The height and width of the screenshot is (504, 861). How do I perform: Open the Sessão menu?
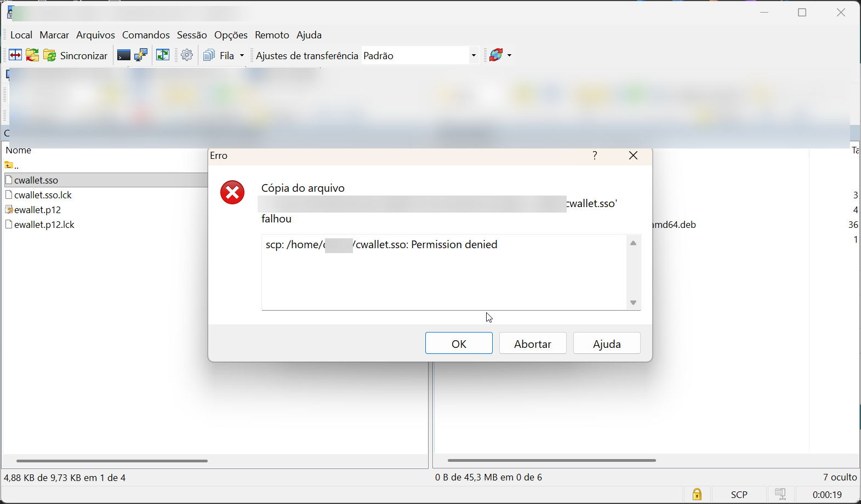192,35
